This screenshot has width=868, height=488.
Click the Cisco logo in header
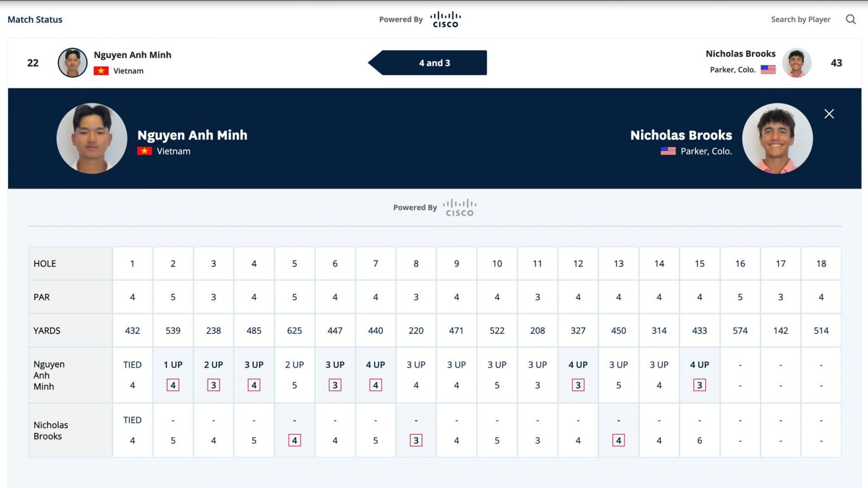[445, 20]
